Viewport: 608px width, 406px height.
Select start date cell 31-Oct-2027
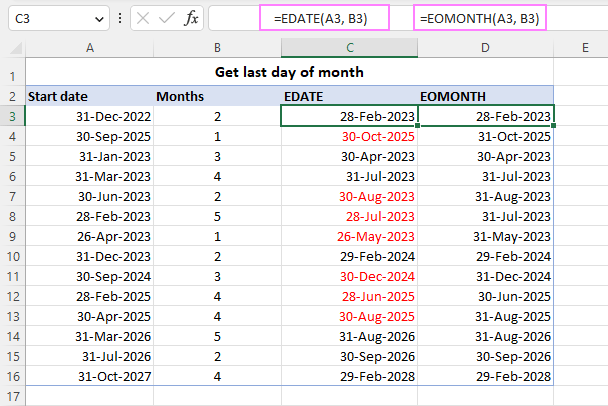pos(90,376)
